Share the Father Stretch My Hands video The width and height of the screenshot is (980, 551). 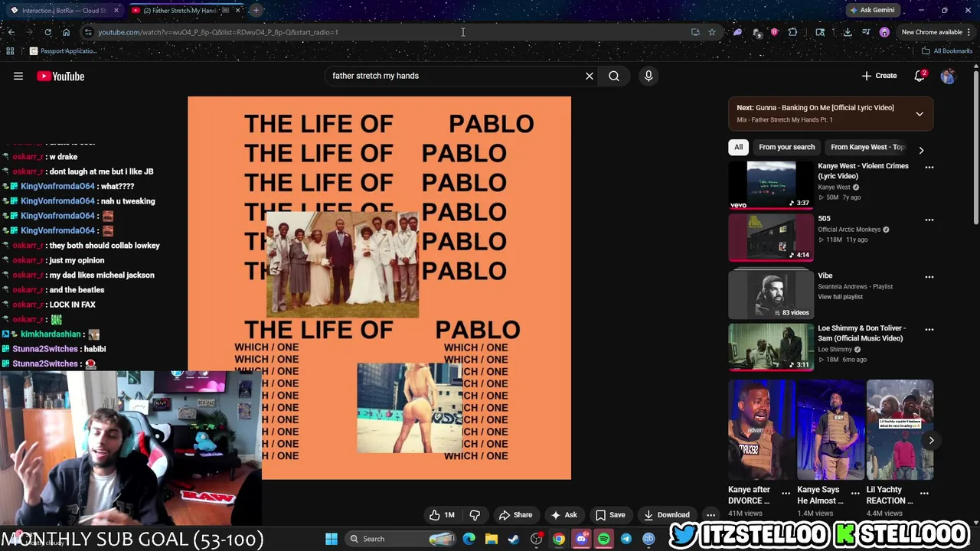coord(515,515)
